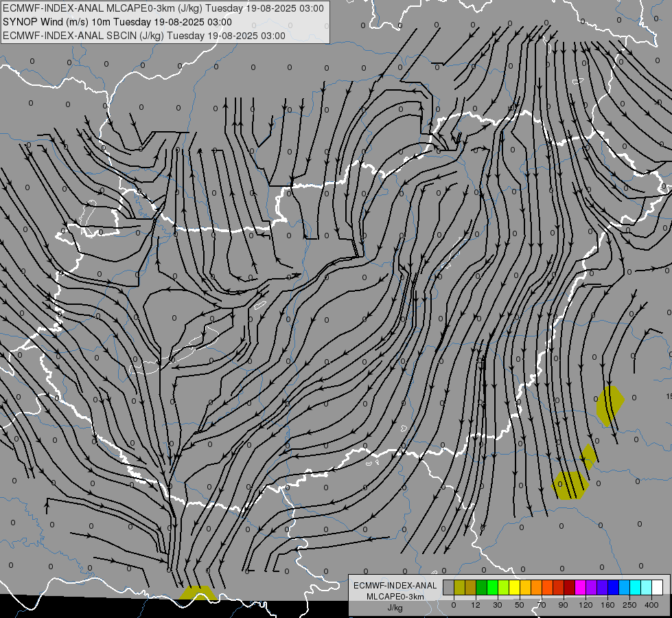The height and width of the screenshot is (618, 672).
Task: Click the legend tick value '400'
Action: 651,605
